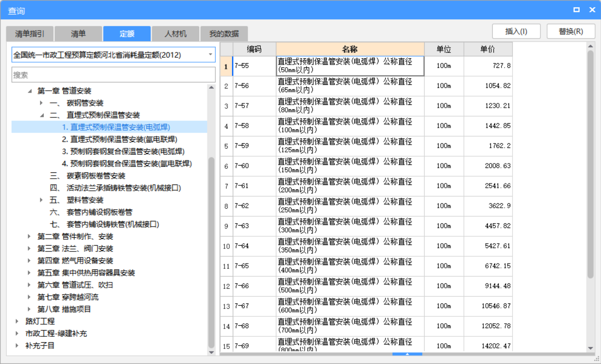
Task: Select code cell 7-56
Action: pyautogui.click(x=255, y=86)
